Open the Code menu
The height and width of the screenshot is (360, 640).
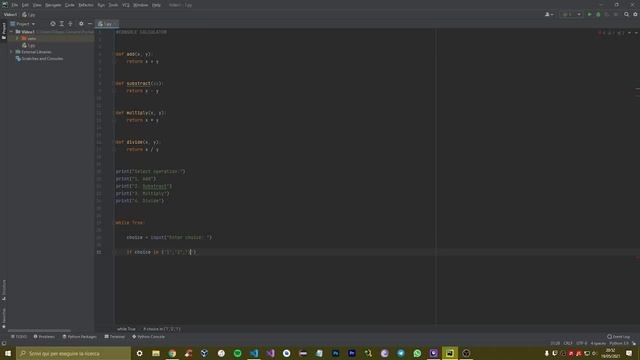(x=70, y=5)
